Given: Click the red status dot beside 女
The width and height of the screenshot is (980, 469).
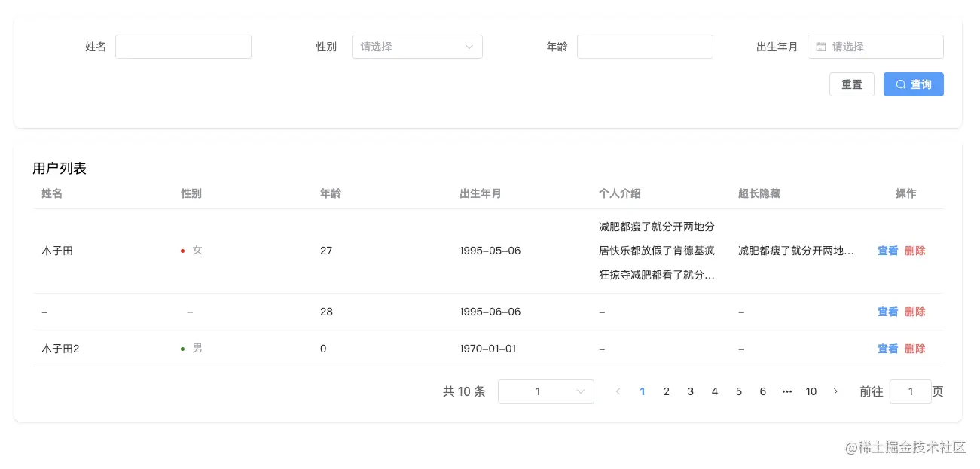Looking at the screenshot, I should coord(182,250).
